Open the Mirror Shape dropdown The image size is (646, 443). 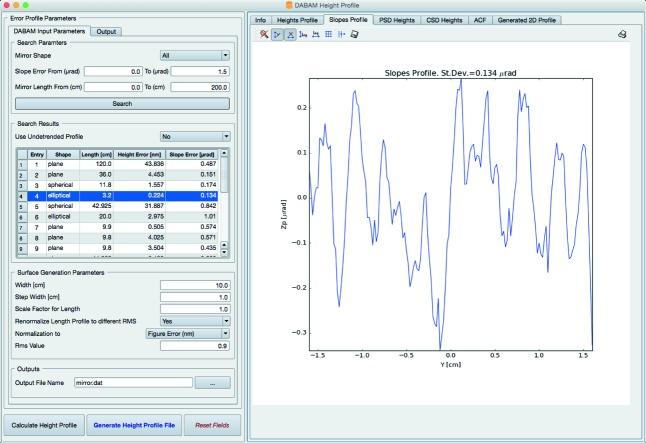196,56
